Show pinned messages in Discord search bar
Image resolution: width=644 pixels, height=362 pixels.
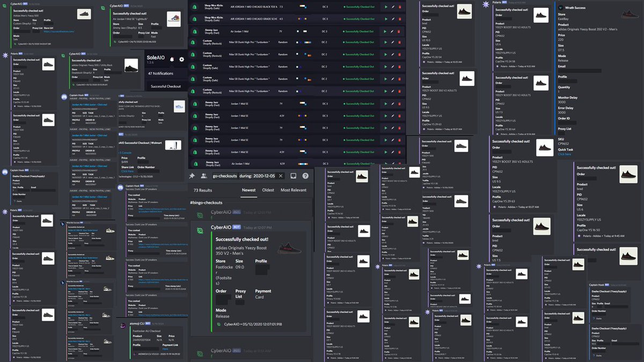pyautogui.click(x=192, y=175)
